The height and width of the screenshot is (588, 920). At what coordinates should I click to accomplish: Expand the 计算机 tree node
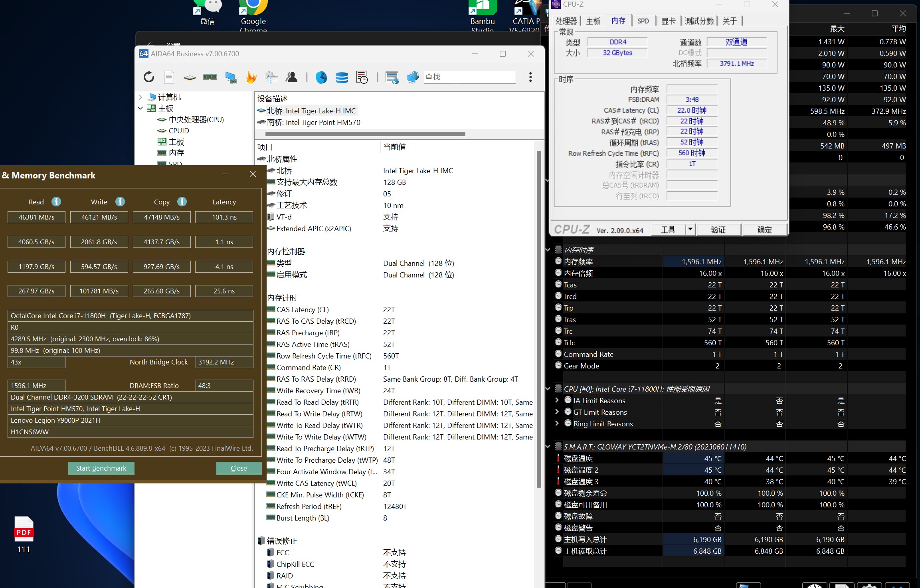140,97
